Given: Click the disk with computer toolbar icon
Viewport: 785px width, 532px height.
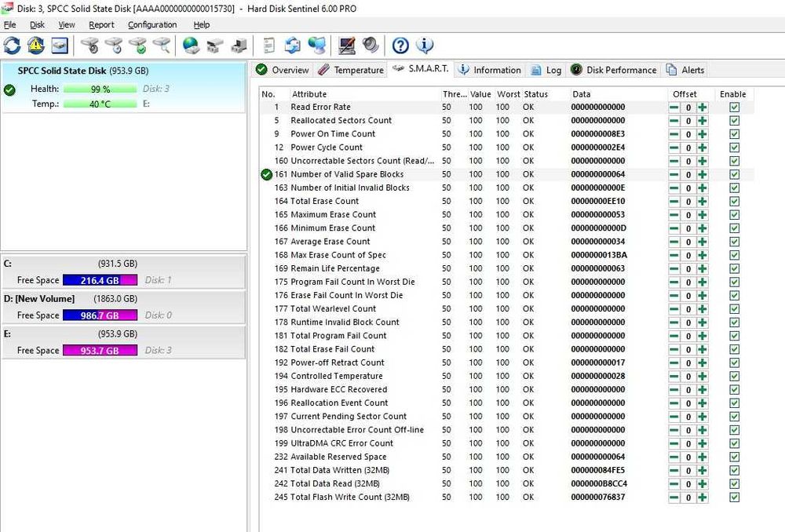Looking at the screenshot, I should click(239, 46).
